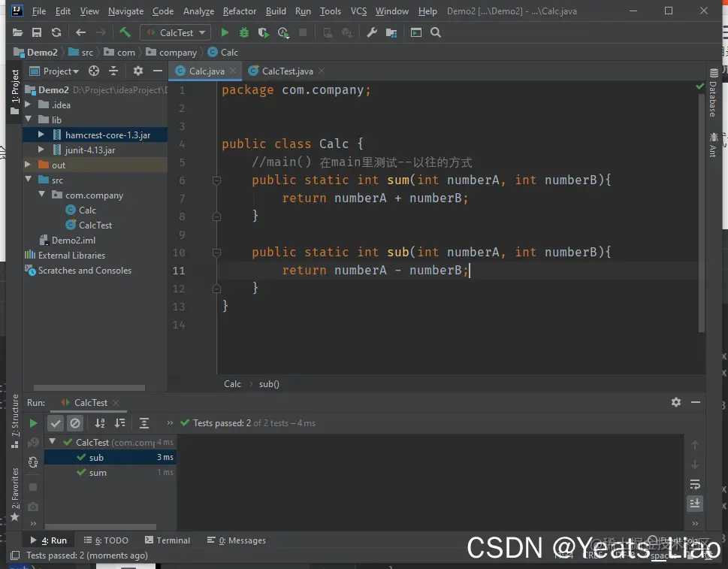Close the CalcTest run tab
This screenshot has height=569, width=728.
pyautogui.click(x=116, y=403)
